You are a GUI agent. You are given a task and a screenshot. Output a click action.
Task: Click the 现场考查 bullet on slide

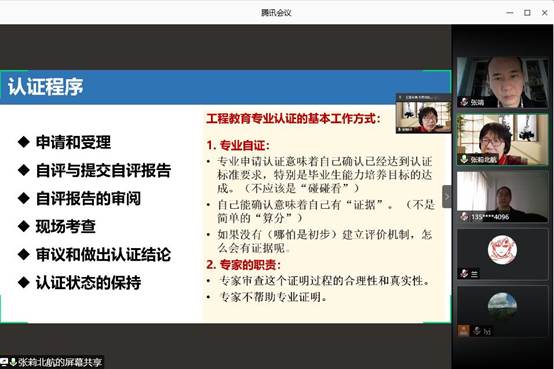66,226
